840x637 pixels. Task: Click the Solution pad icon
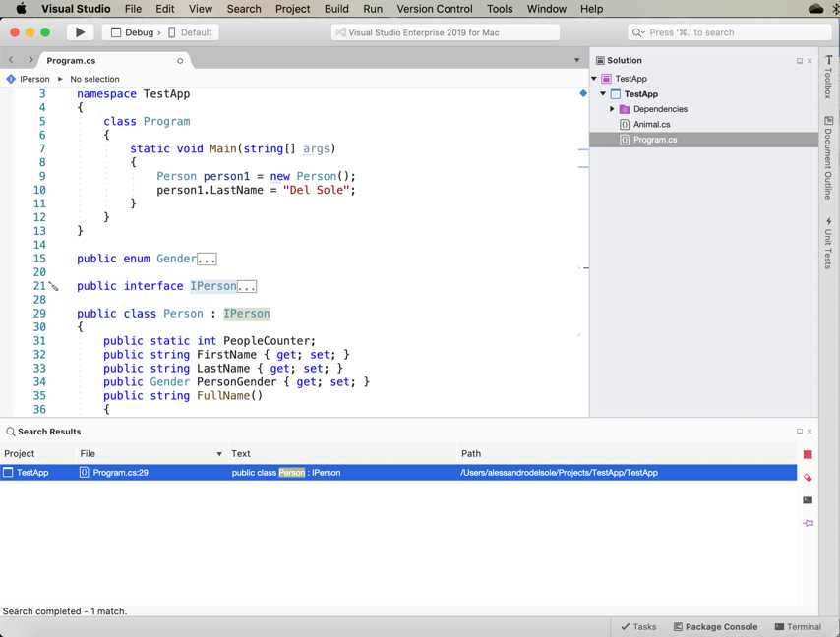click(x=601, y=60)
